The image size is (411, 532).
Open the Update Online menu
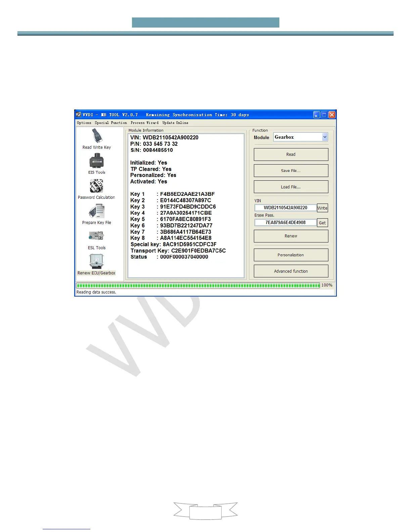tap(175, 123)
